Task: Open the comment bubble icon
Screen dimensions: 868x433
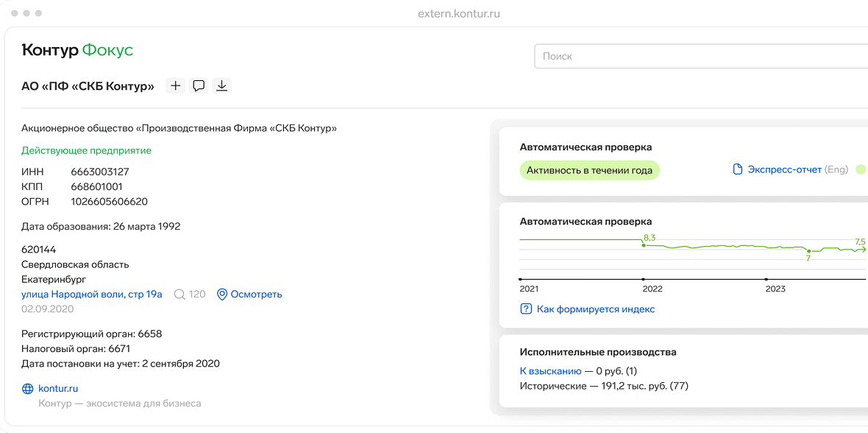Action: [199, 86]
